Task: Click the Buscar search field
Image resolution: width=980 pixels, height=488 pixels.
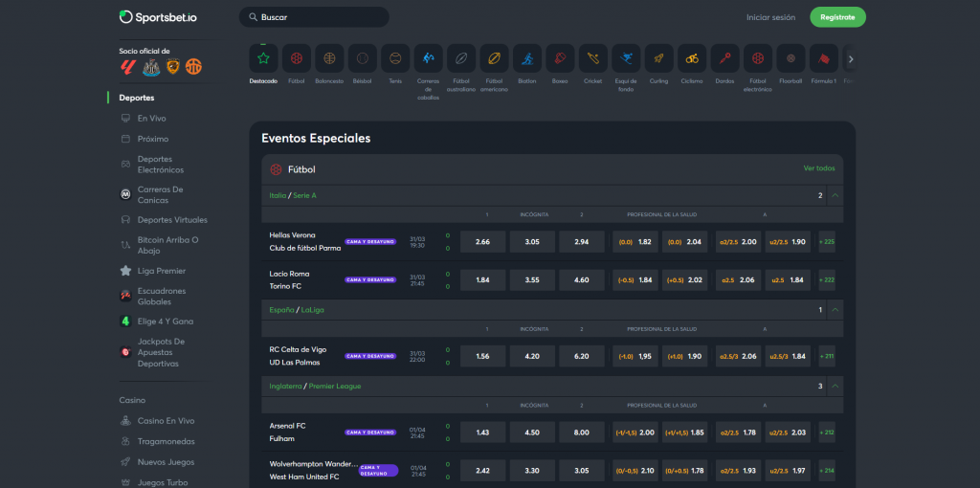Action: click(x=314, y=17)
